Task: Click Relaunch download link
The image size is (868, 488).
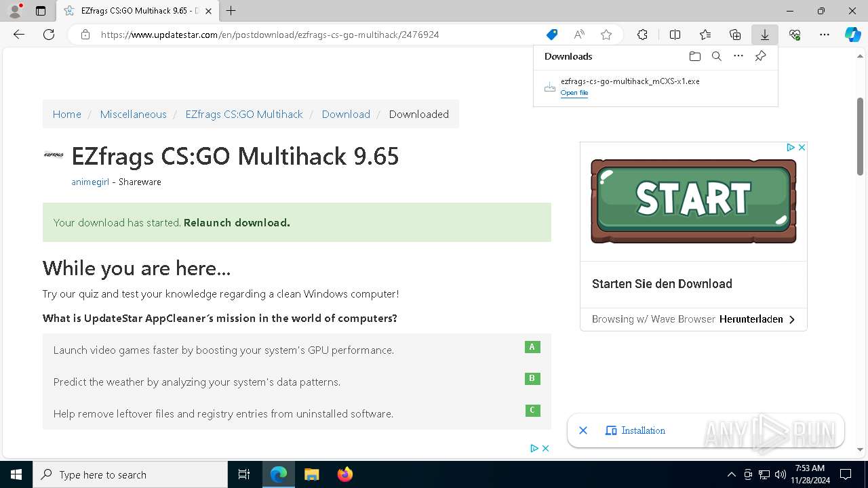Action: 237,222
